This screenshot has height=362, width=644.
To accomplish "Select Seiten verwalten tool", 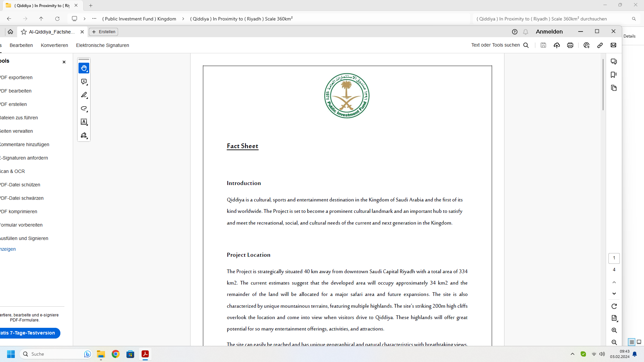I will 16,131.
